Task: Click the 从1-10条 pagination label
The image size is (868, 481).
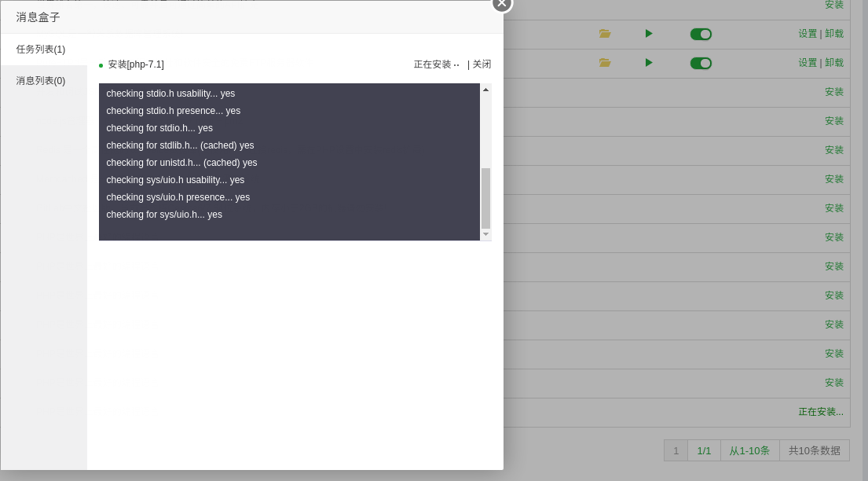Action: [749, 450]
